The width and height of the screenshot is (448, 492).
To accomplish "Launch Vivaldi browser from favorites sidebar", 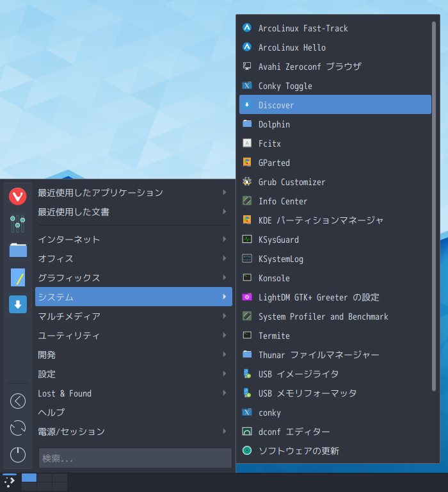I will [17, 197].
